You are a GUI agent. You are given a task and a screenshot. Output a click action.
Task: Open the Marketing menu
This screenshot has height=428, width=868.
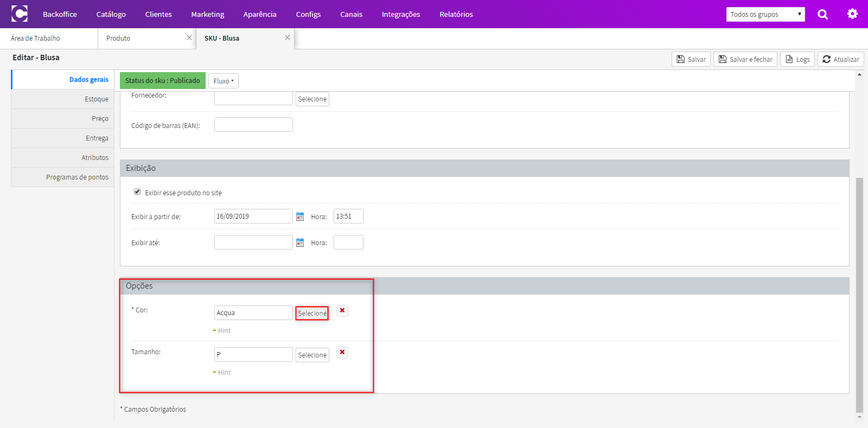(x=208, y=14)
